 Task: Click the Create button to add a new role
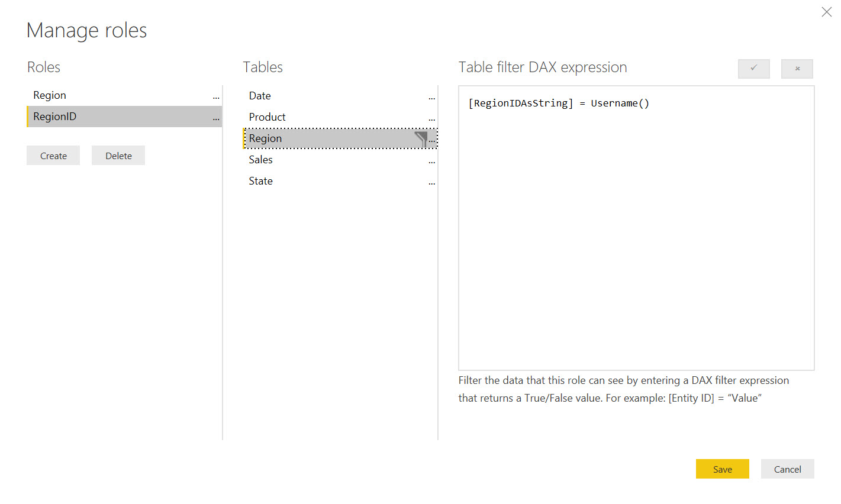[x=53, y=155]
